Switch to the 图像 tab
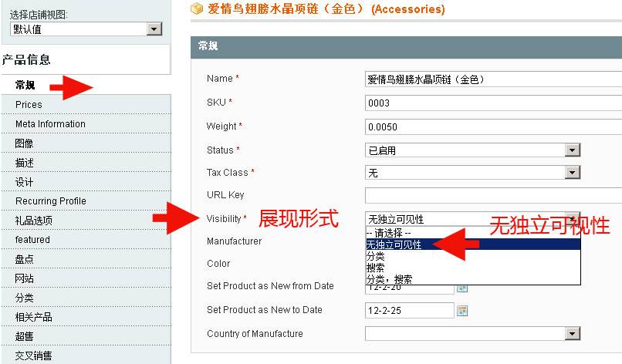 click(x=86, y=143)
